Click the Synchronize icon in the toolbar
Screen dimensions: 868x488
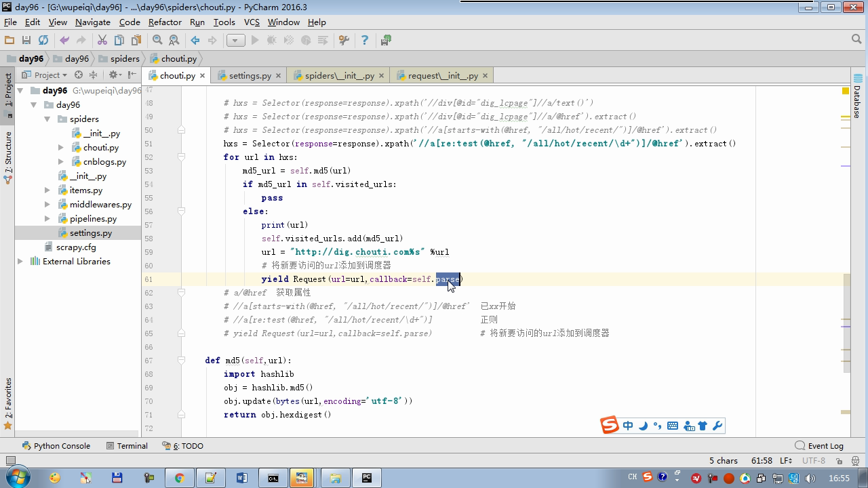pyautogui.click(x=43, y=41)
